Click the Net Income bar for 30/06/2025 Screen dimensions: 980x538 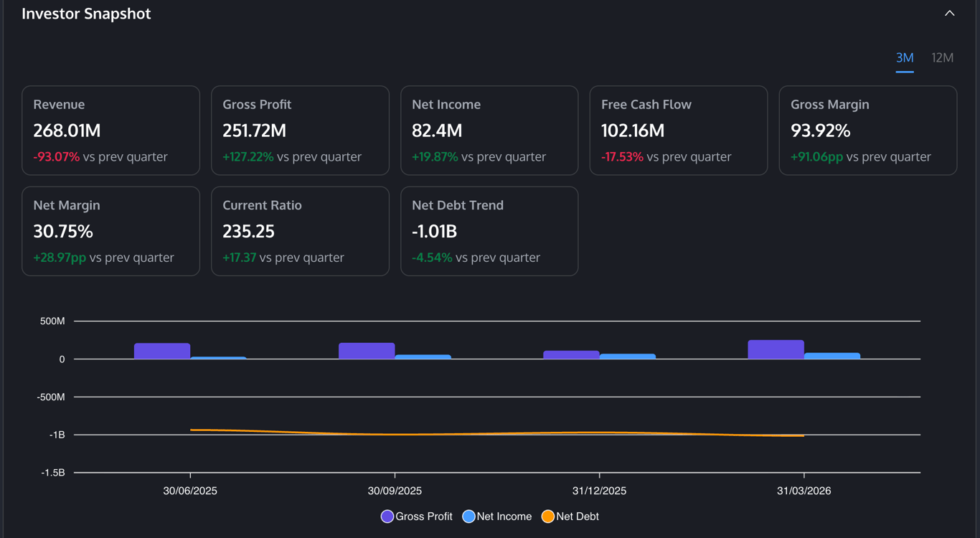[218, 357]
